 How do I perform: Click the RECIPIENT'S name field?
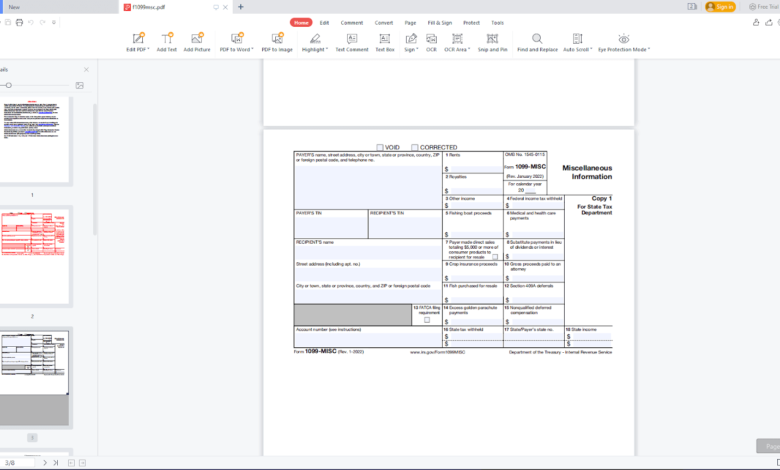(x=368, y=252)
